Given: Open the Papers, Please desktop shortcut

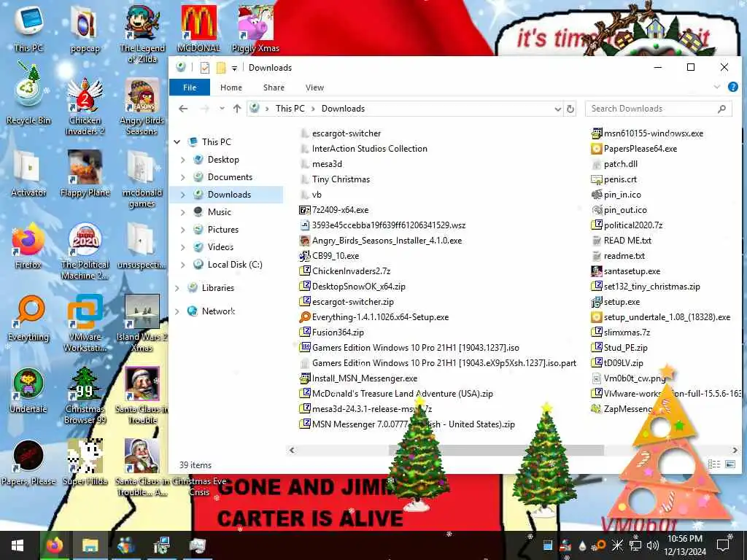Looking at the screenshot, I should tap(28, 463).
